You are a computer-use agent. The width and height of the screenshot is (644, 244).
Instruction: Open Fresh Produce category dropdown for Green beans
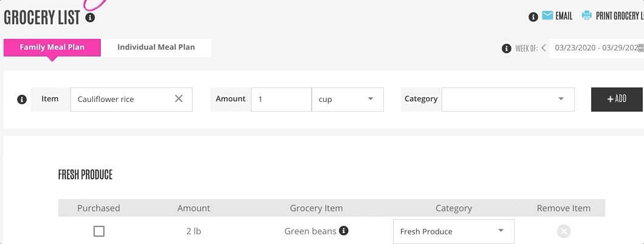[453, 231]
